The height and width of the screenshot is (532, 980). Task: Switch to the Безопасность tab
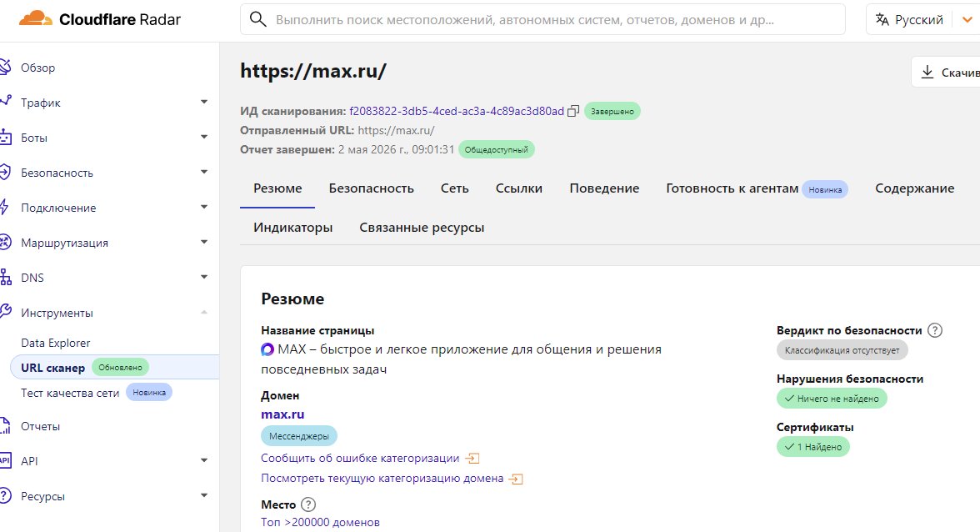(x=372, y=188)
